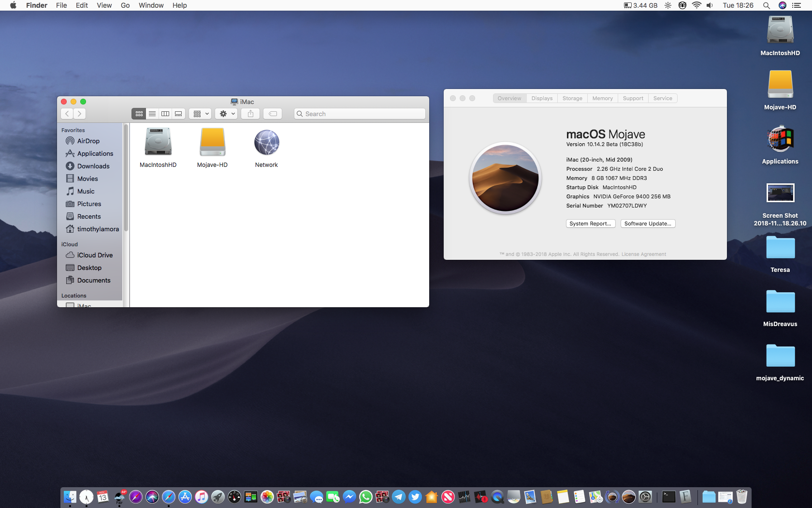Screen dimensions: 812x508
Task: Open the License Agreement link
Action: (x=643, y=254)
